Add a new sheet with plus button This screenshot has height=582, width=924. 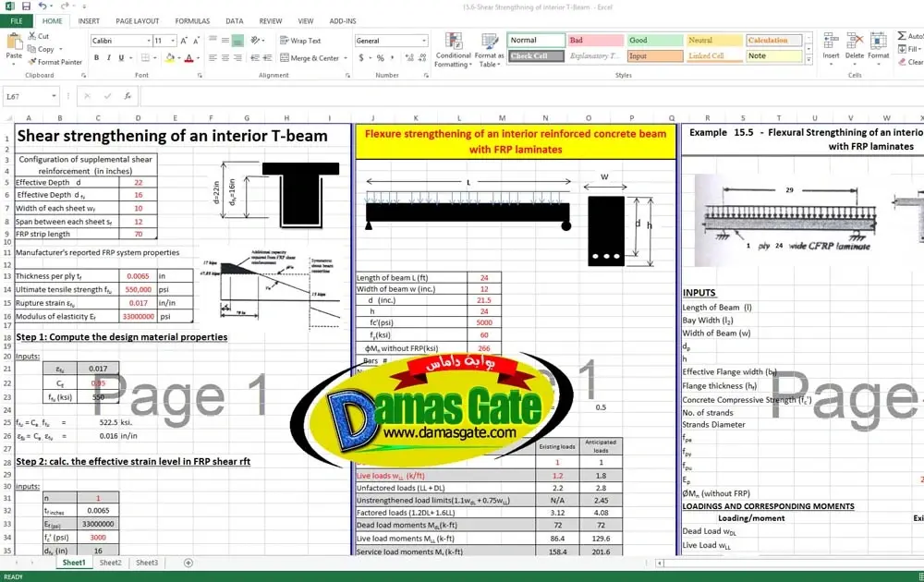click(188, 564)
